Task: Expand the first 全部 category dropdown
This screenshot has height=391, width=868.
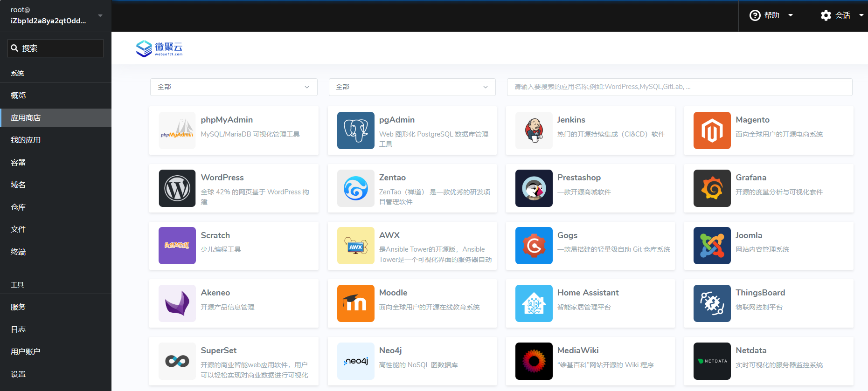Action: (234, 87)
